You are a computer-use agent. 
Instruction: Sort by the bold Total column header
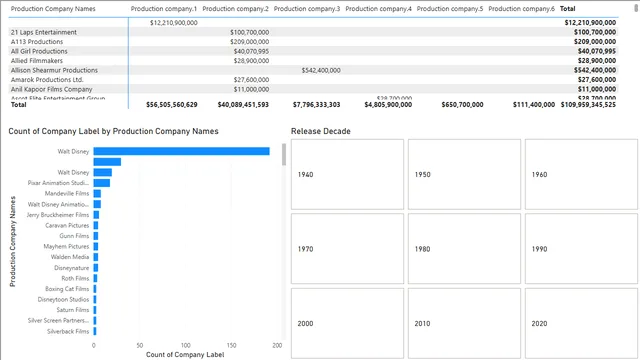(568, 9)
